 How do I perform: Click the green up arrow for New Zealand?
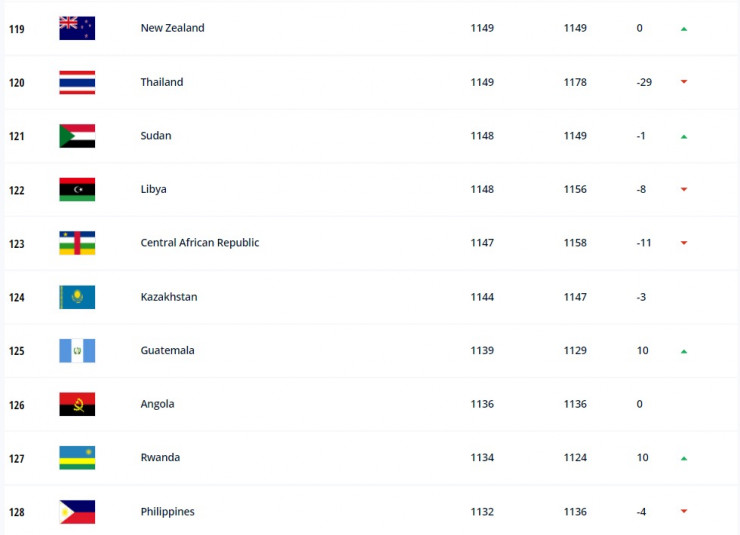click(x=684, y=29)
